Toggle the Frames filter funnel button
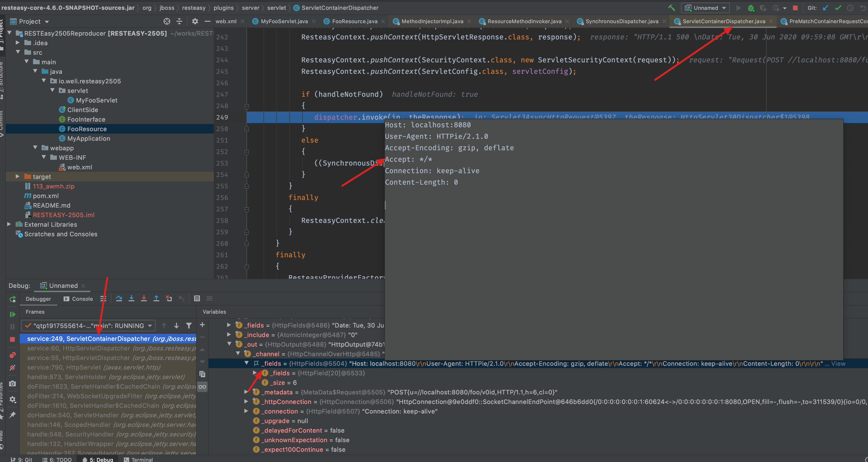Viewport: 868px width, 462px height. tap(189, 326)
